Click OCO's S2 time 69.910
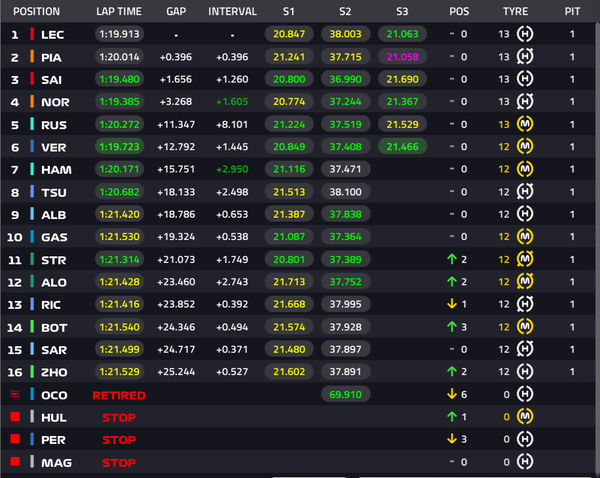This screenshot has height=478, width=600. click(346, 394)
